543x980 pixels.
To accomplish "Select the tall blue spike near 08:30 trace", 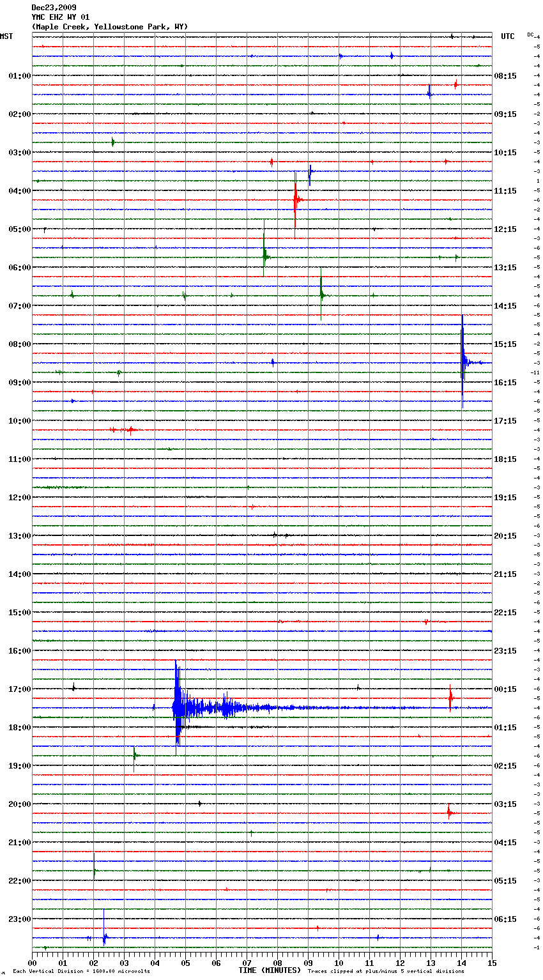I will 463,362.
